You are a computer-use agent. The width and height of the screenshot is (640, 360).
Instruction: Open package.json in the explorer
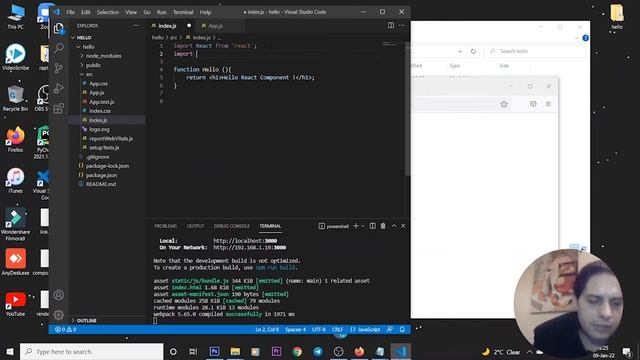(101, 175)
